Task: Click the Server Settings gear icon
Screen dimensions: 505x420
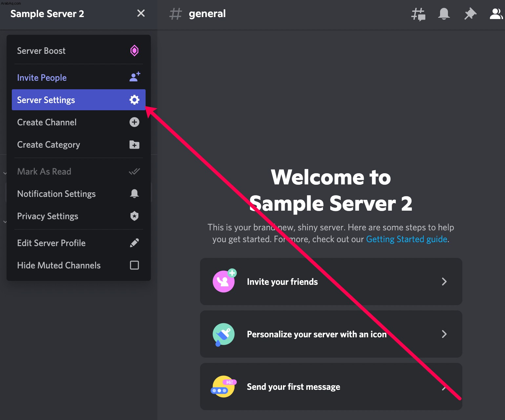Action: click(x=134, y=100)
